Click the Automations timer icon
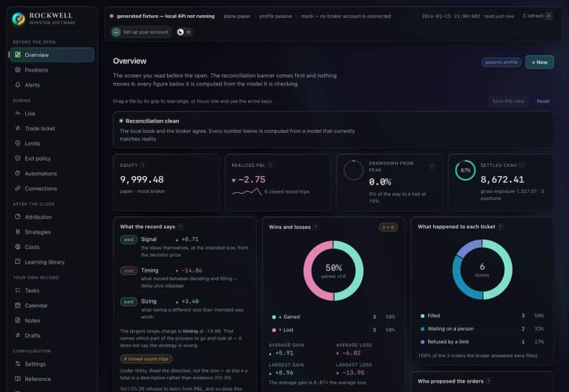The image size is (569, 392). point(18,173)
